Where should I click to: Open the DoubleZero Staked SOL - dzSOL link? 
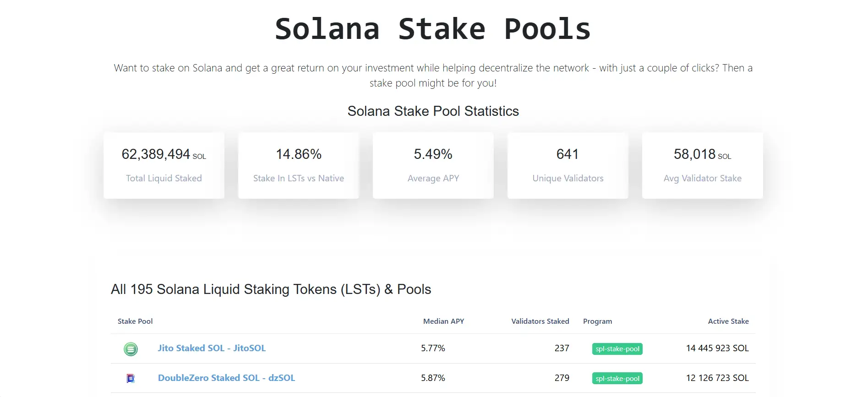pos(226,378)
